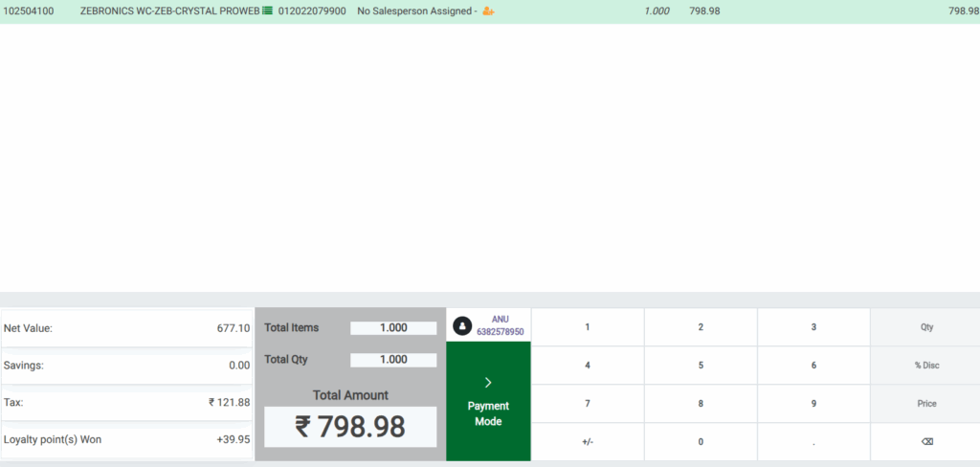Click Loyalty points won +39.95
This screenshot has width=980, height=467.
(234, 439)
